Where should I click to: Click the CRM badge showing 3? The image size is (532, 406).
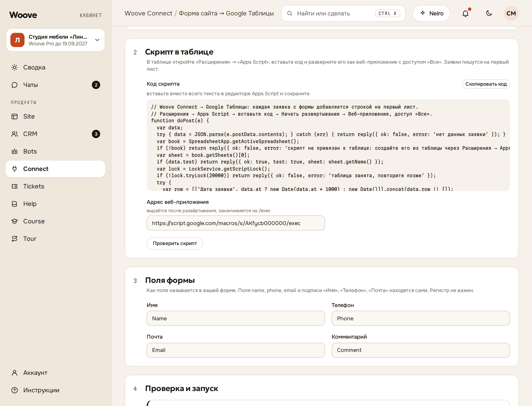96,134
